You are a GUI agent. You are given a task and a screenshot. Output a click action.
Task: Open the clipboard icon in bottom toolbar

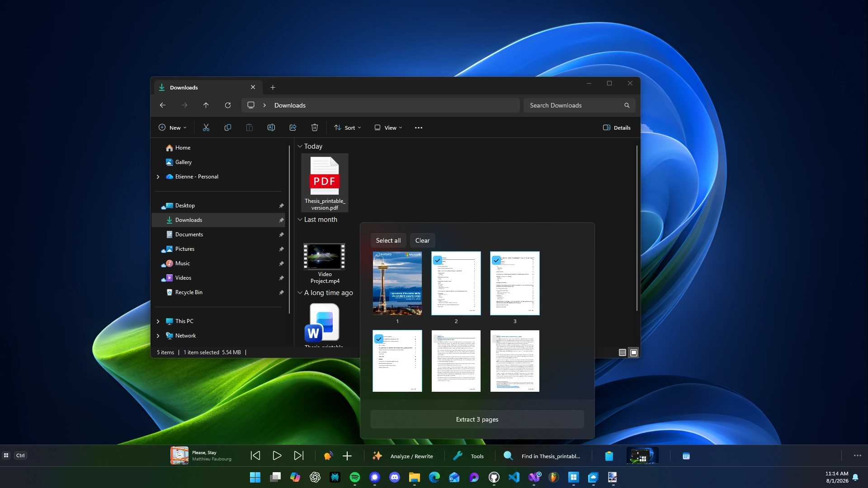coord(609,456)
